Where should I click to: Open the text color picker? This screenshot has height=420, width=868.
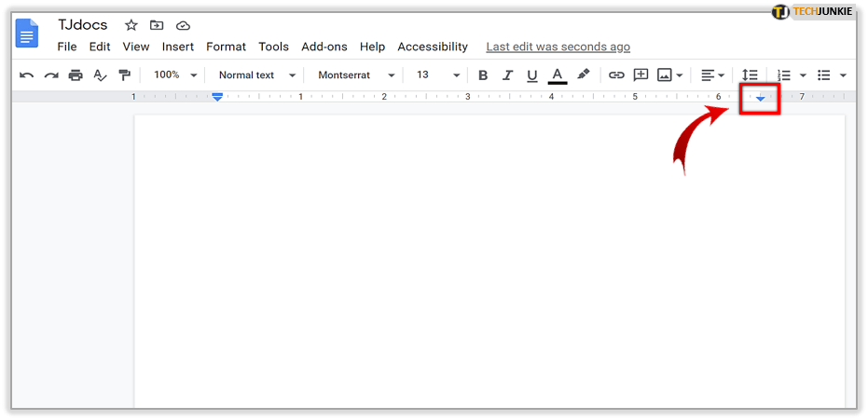(558, 75)
